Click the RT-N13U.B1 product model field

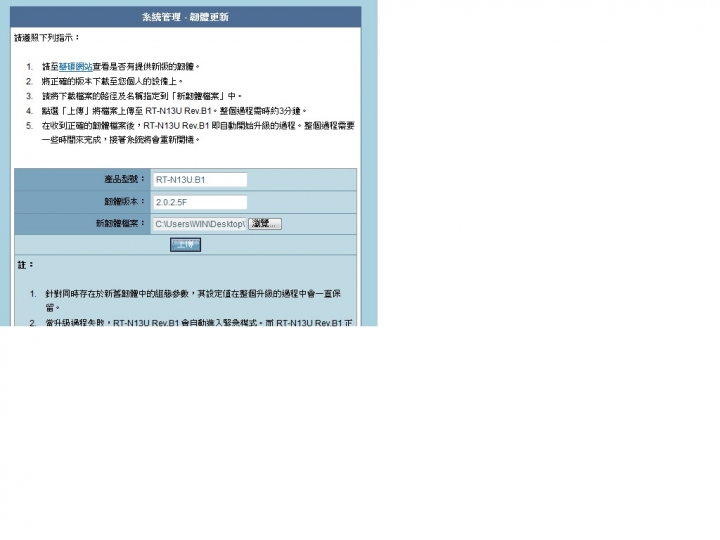click(200, 180)
